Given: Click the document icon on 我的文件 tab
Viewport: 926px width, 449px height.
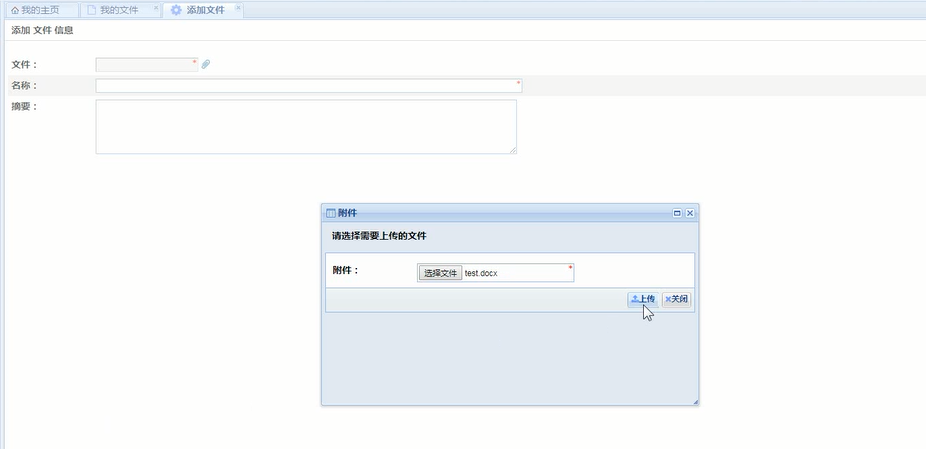Looking at the screenshot, I should (92, 10).
